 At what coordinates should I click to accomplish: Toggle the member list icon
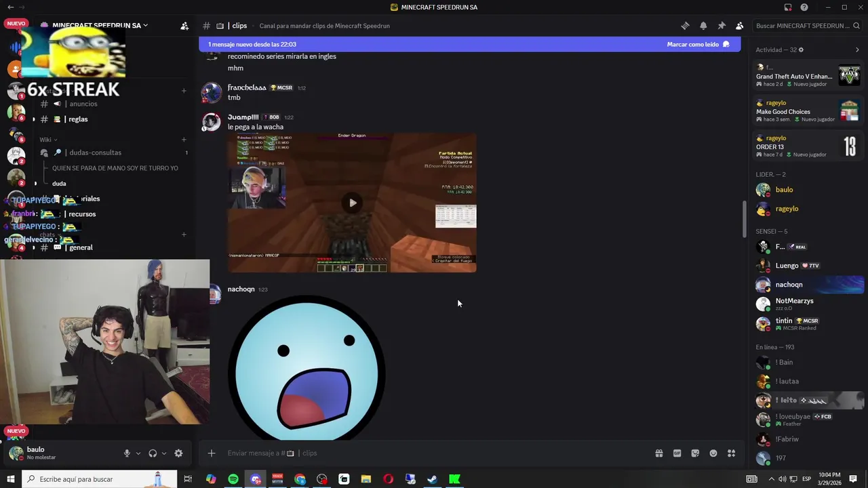pyautogui.click(x=739, y=26)
